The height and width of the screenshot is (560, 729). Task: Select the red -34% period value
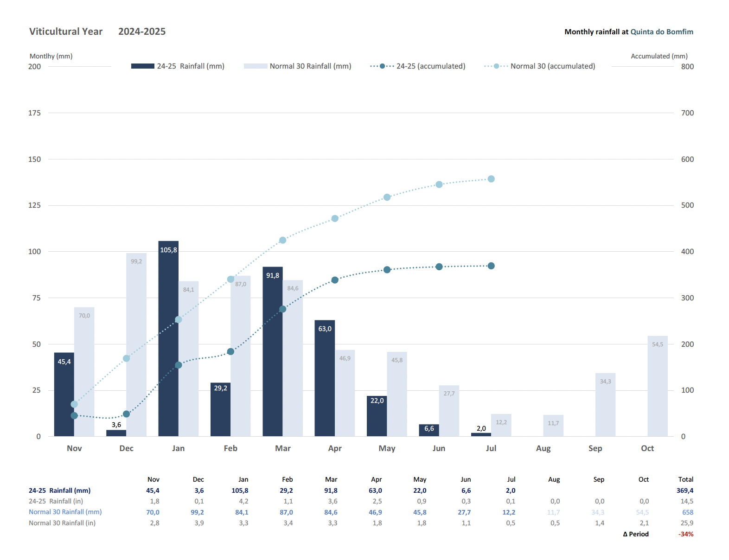[685, 534]
